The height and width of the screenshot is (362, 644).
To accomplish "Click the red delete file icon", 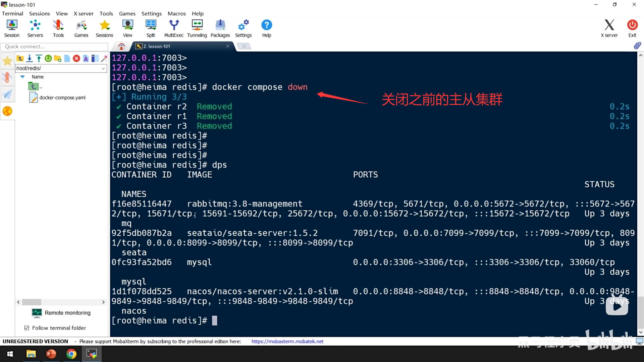I will click(76, 59).
